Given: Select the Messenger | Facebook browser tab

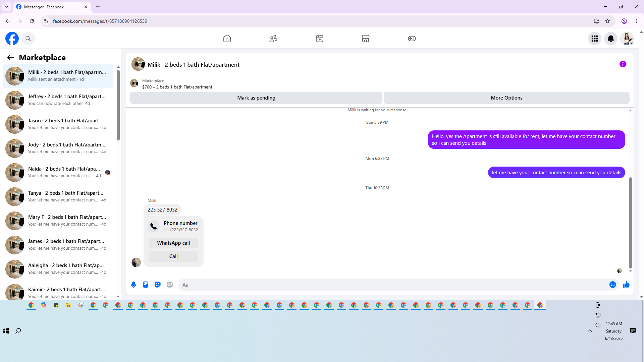Looking at the screenshot, I should (52, 7).
